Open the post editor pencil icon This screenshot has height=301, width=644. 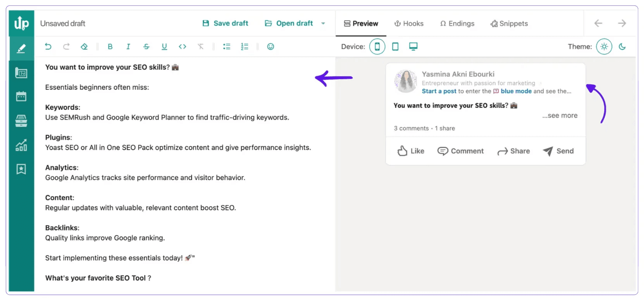coord(21,48)
